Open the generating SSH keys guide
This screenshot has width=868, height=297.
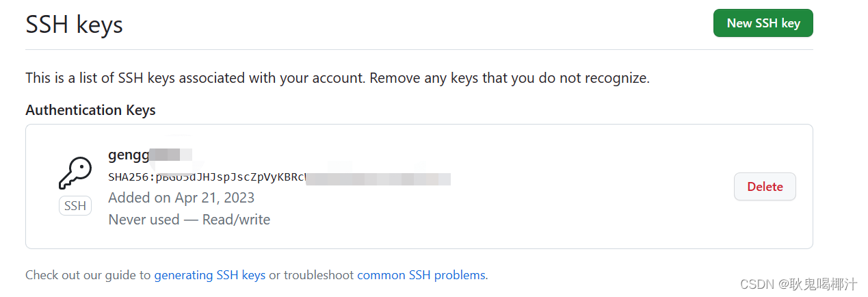[210, 275]
